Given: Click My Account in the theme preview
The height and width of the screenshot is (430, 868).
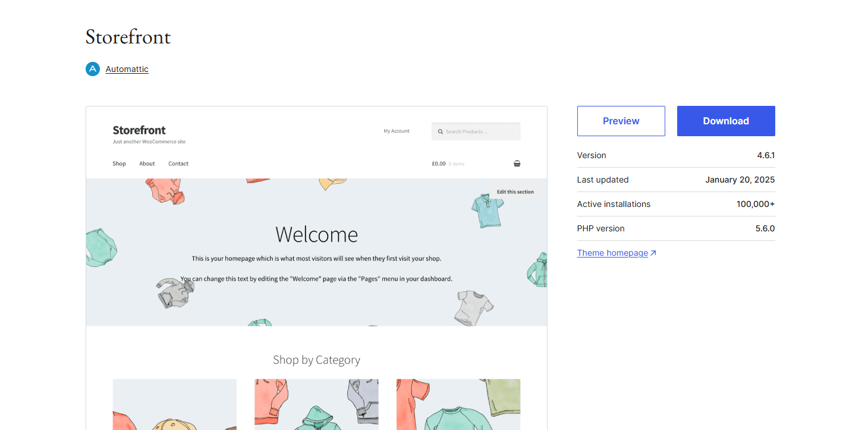Looking at the screenshot, I should coord(397,131).
